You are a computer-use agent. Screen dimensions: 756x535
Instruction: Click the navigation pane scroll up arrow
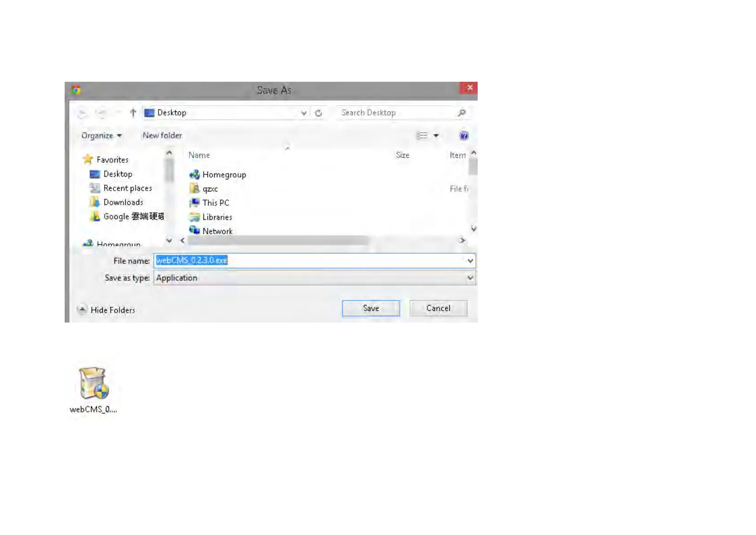click(169, 153)
